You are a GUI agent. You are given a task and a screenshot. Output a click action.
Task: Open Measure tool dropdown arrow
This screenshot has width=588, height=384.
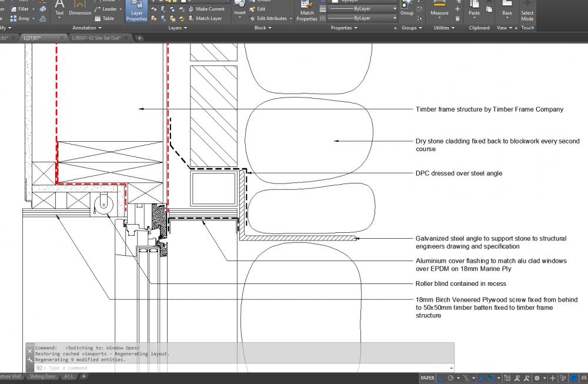439,18
